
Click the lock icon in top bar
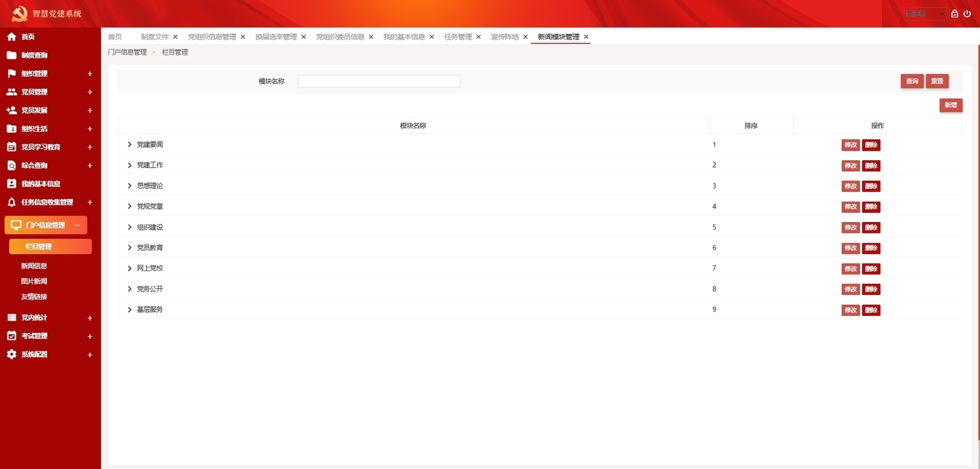[x=954, y=13]
